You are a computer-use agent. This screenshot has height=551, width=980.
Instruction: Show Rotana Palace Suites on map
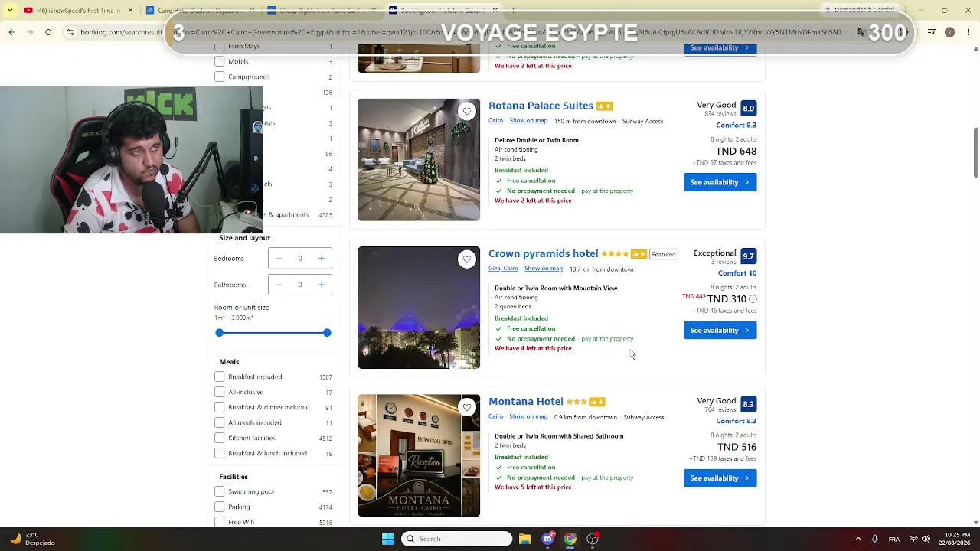click(528, 121)
